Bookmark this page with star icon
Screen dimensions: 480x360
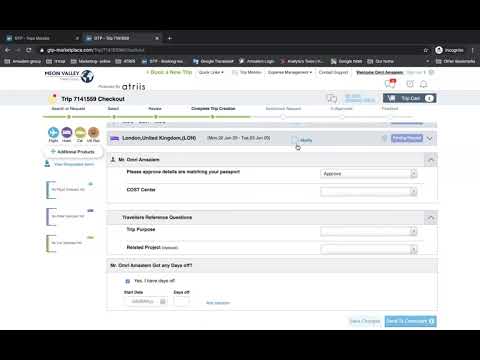[426, 50]
